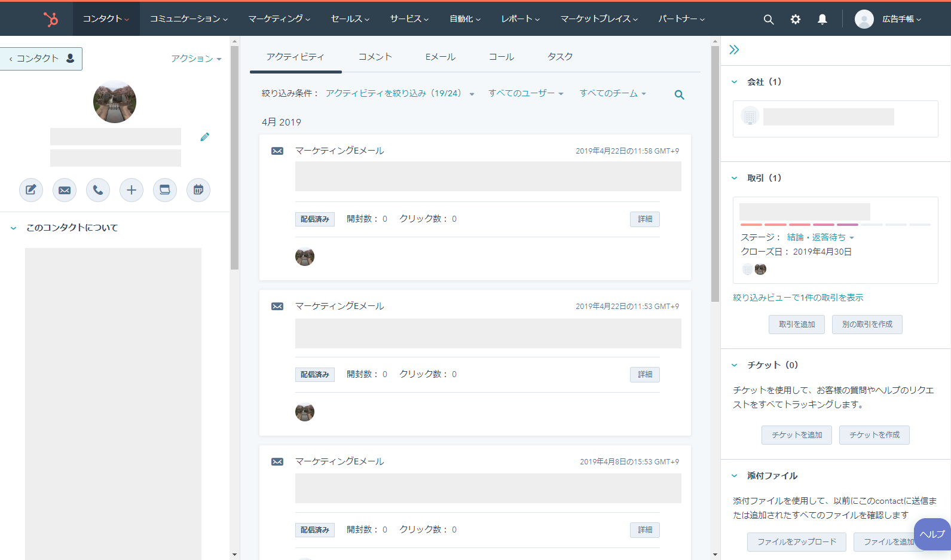The image size is (951, 560).
Task: Collapse the このコンタクトについて section
Action: tap(13, 228)
